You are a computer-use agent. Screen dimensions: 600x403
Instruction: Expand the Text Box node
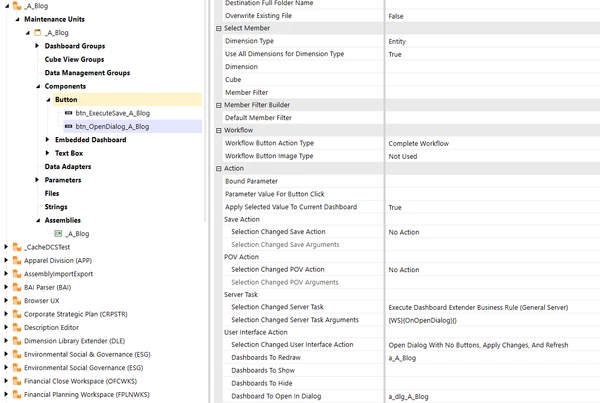pos(47,153)
